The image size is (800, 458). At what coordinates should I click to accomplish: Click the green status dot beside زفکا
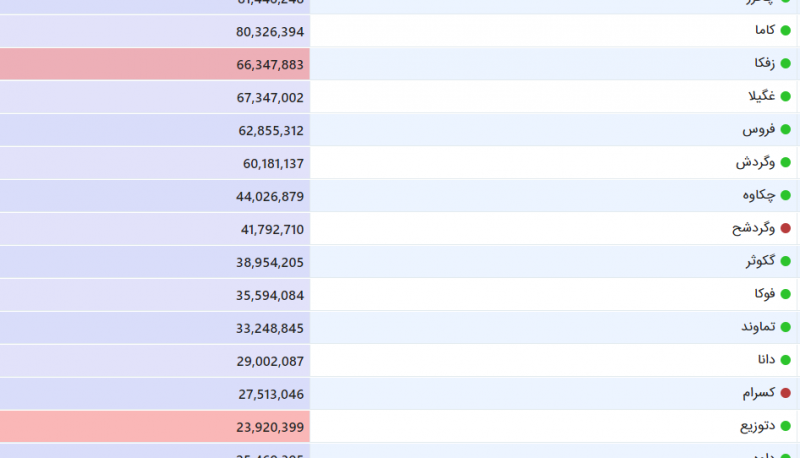point(786,64)
